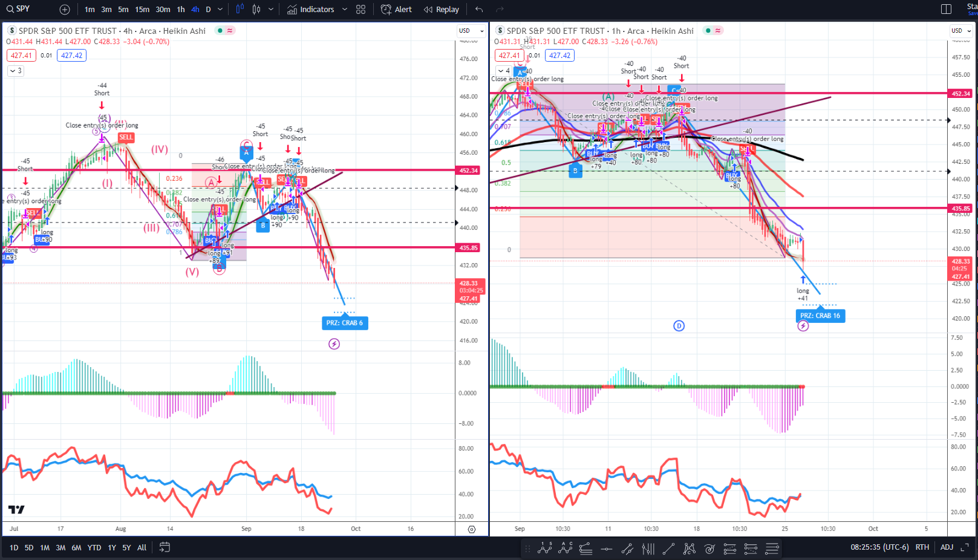
Task: Toggle the RTH session setting
Action: pyautogui.click(x=922, y=547)
